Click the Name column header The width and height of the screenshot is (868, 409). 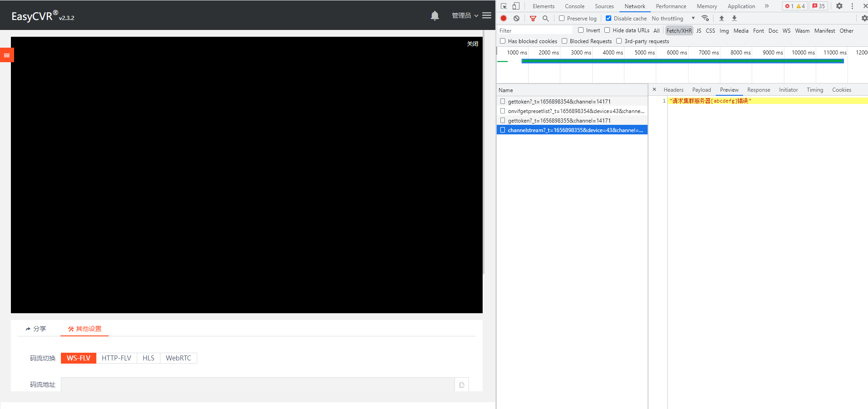pyautogui.click(x=572, y=90)
